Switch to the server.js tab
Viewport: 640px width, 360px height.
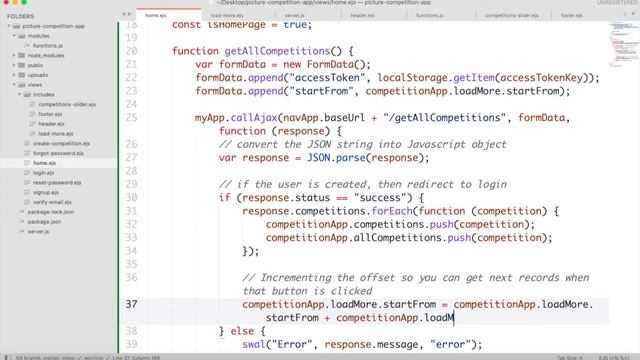point(307,16)
